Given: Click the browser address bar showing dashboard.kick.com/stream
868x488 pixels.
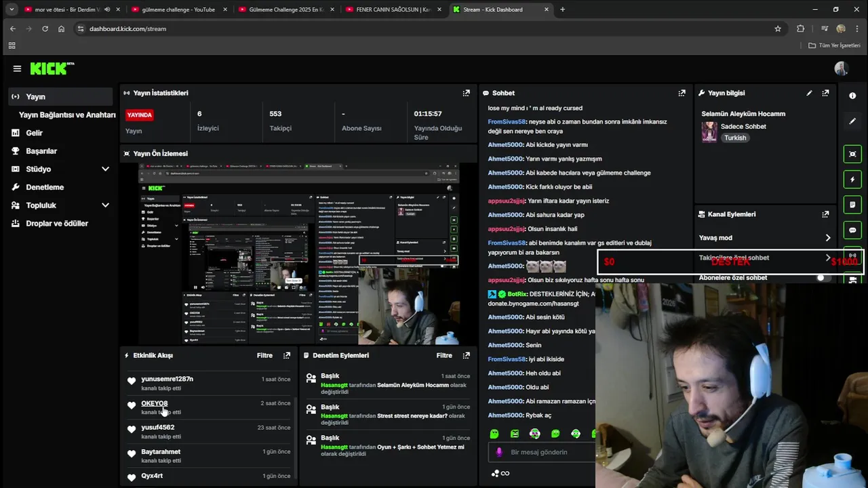Looking at the screenshot, I should tap(427, 28).
